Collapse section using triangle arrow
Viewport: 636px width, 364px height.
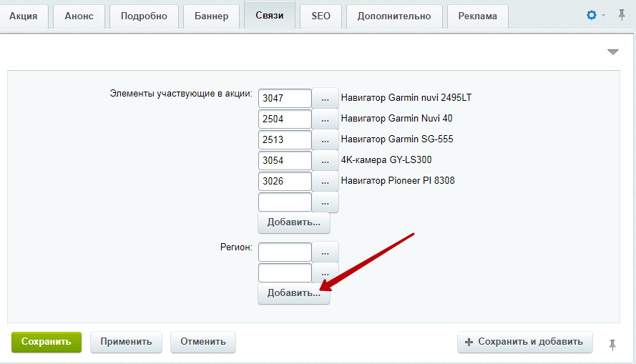coord(612,52)
